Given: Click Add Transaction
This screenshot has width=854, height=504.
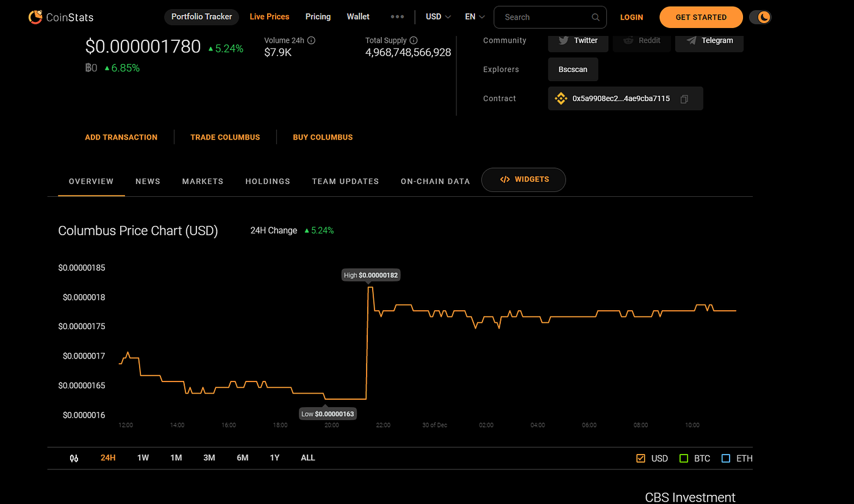Looking at the screenshot, I should (121, 137).
